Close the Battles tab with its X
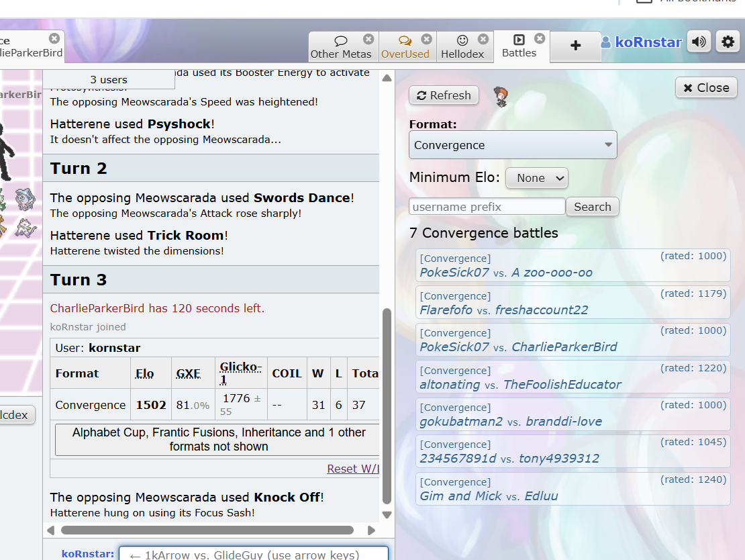Viewport: 745px width, 560px height. pyautogui.click(x=540, y=39)
